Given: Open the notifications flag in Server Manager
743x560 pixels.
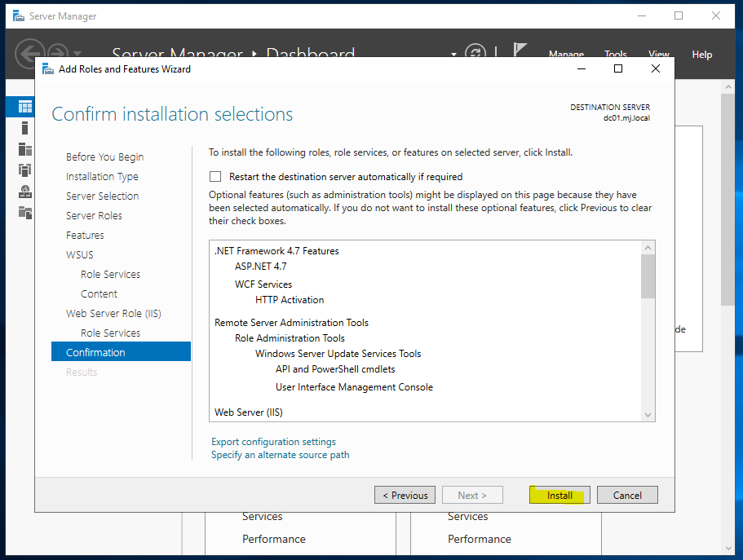Looking at the screenshot, I should pyautogui.click(x=520, y=50).
